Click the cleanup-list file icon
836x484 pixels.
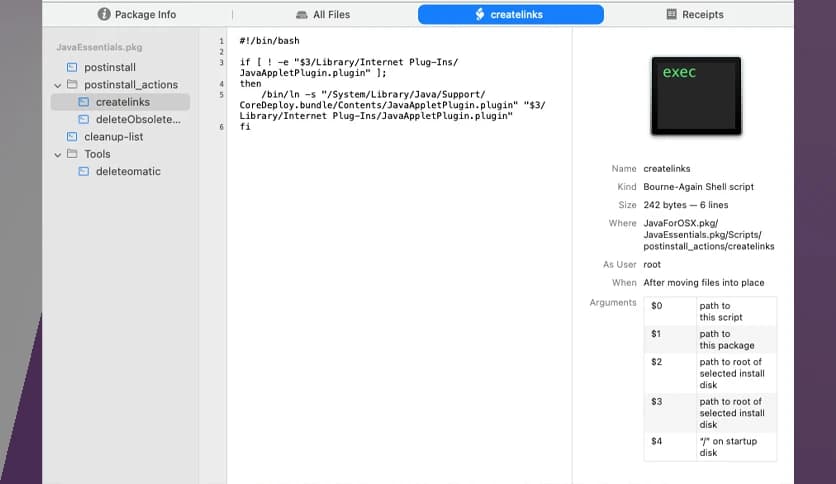[72, 136]
